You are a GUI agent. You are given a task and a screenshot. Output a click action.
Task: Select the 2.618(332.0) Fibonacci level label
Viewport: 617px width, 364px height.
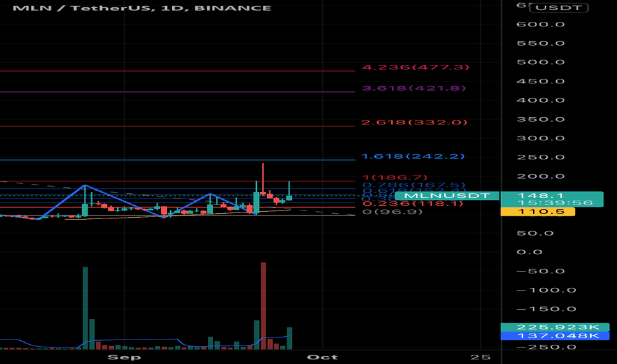[414, 122]
